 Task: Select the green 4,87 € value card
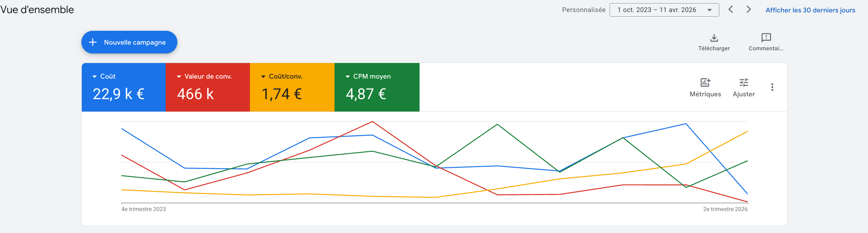(377, 93)
